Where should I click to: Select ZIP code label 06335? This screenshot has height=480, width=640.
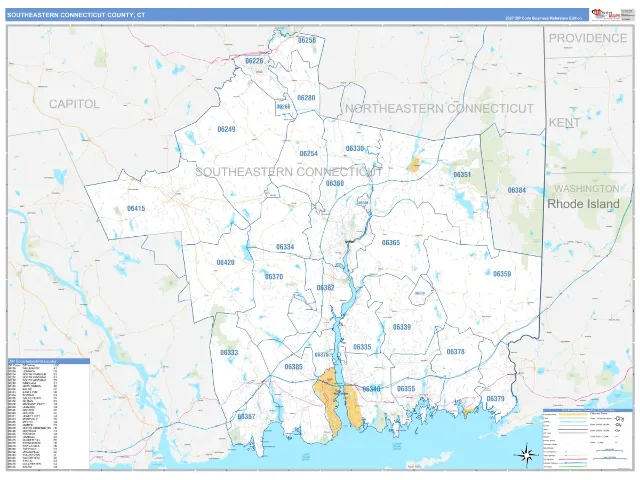click(362, 347)
